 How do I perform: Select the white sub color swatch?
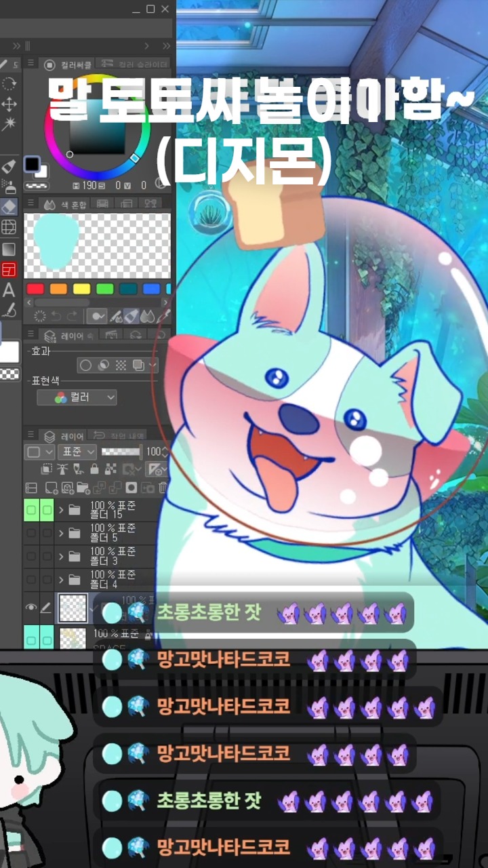point(42,173)
